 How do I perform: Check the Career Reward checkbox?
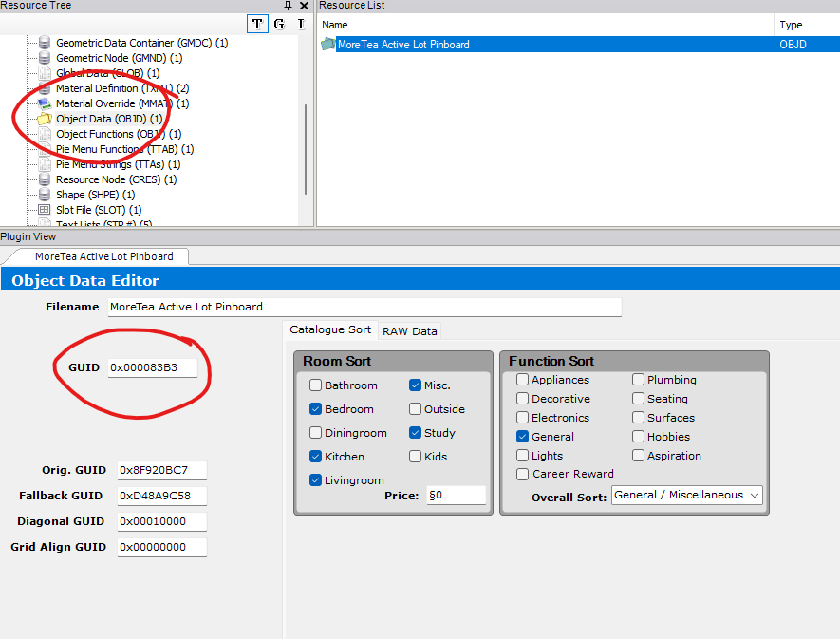(x=523, y=474)
